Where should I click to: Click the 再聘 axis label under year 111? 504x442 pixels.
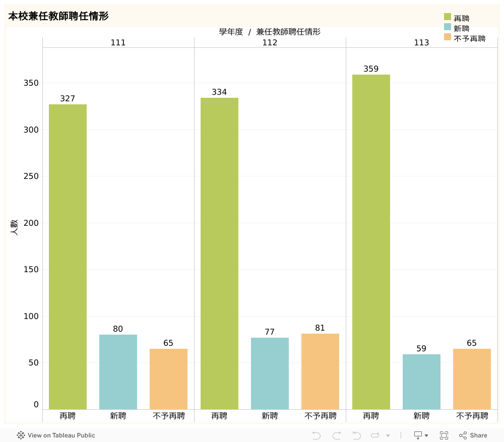(x=68, y=416)
